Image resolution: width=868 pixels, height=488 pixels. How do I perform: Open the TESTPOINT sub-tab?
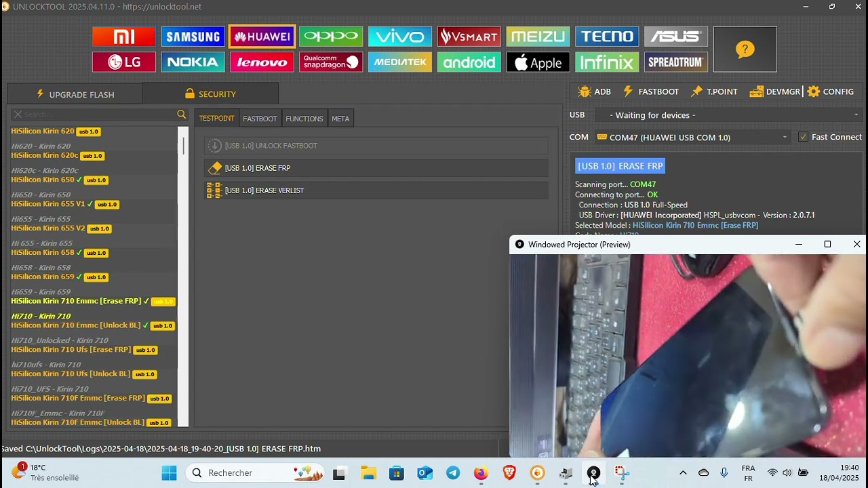(x=216, y=119)
